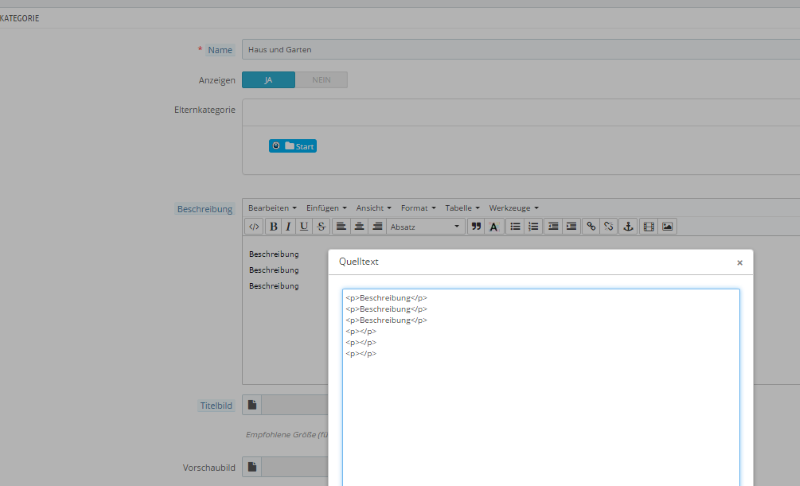800x486 pixels.
Task: Open Tabelle menu
Action: tap(462, 208)
